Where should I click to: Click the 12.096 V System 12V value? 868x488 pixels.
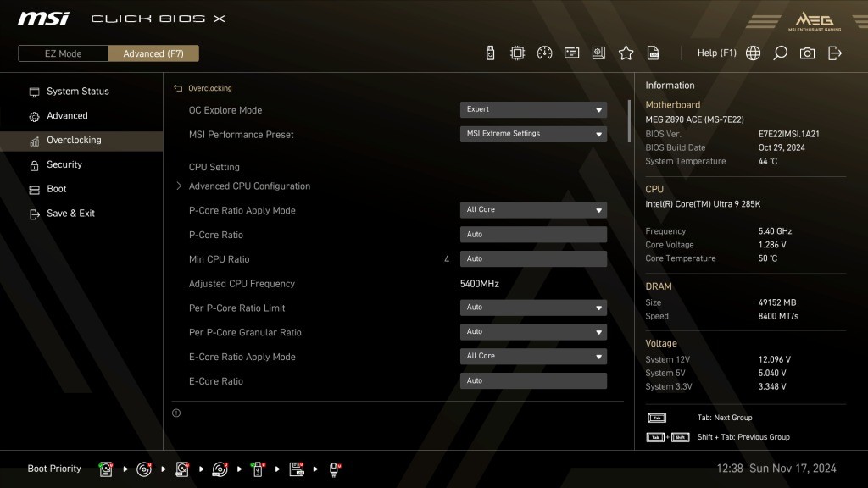[775, 359]
